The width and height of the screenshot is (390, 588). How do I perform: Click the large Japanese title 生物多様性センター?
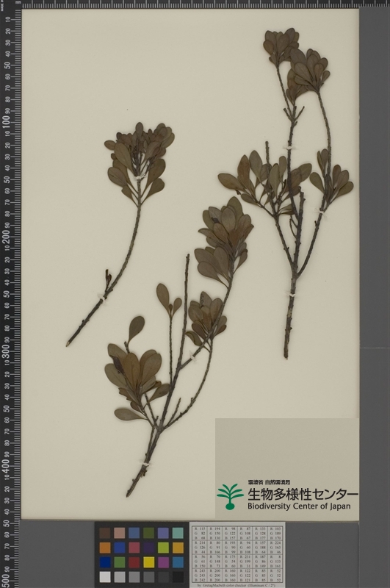click(x=303, y=493)
